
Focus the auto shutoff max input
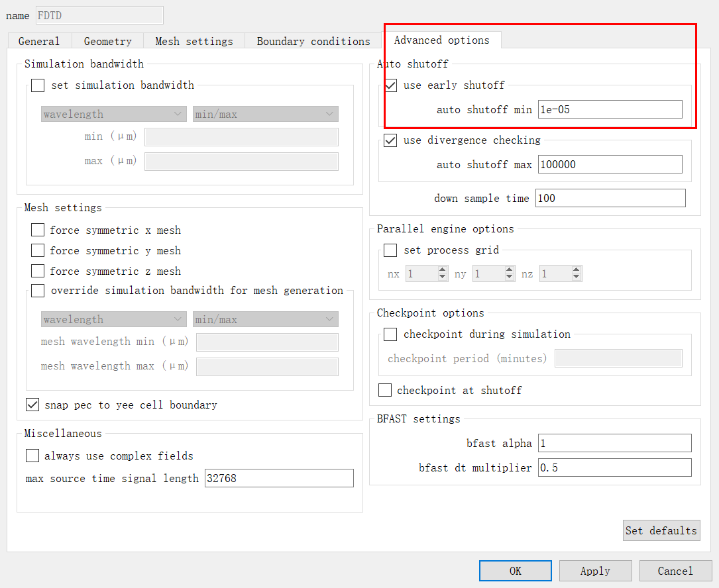click(610, 164)
